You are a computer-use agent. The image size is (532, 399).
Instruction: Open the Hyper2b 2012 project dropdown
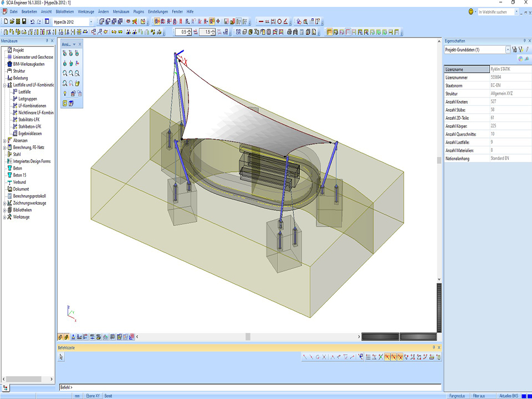coord(91,21)
